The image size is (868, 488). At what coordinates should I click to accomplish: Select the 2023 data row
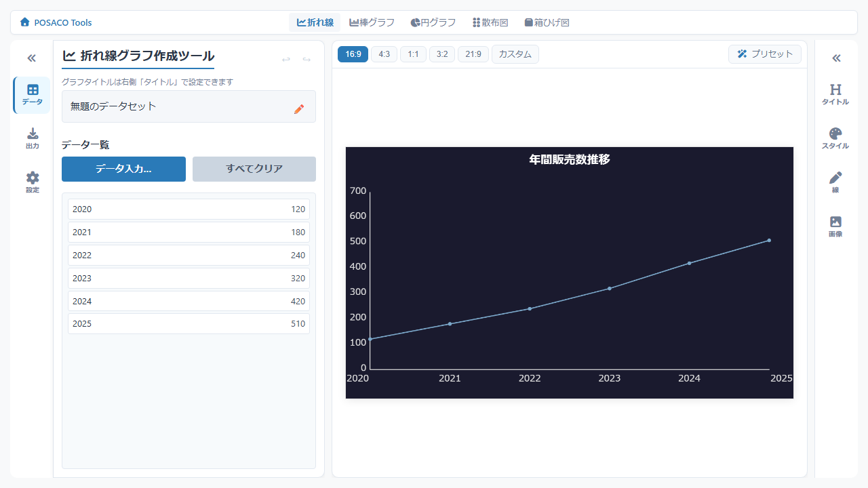pyautogui.click(x=189, y=278)
